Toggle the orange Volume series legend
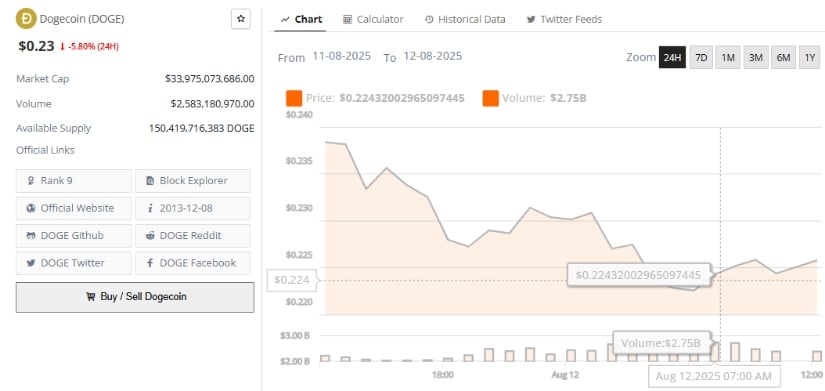Viewport: 825px width, 391px height. pos(490,98)
